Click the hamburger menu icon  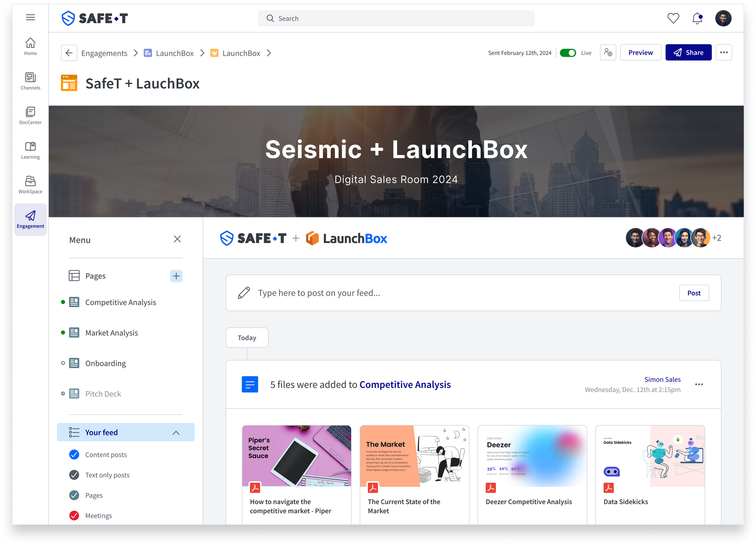pos(30,17)
